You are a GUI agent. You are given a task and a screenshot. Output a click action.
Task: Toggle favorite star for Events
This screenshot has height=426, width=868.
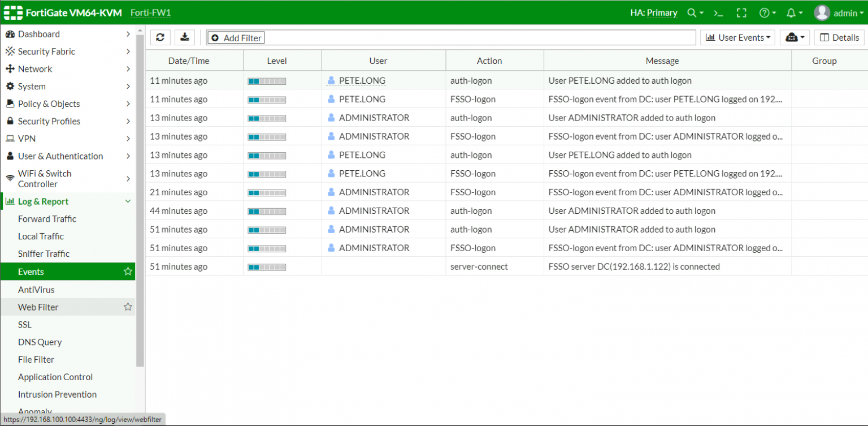click(128, 272)
